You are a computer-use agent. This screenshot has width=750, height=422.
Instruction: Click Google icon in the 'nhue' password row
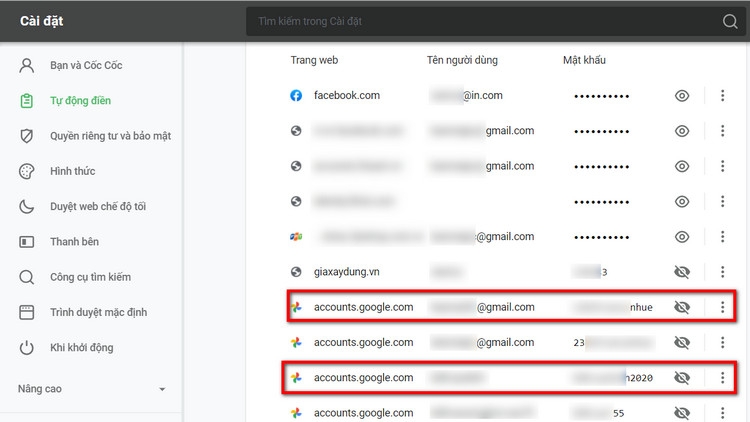tap(296, 307)
